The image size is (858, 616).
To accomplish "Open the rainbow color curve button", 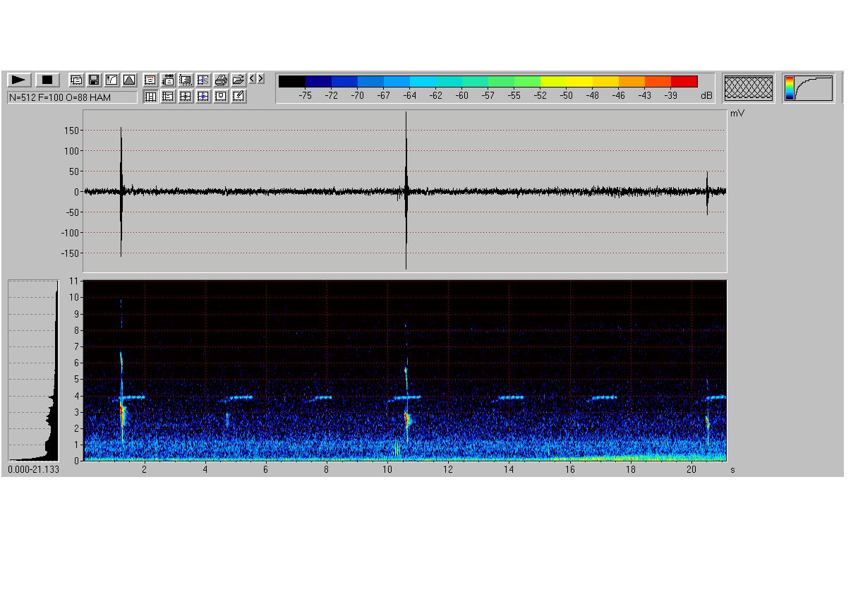I will [x=809, y=88].
